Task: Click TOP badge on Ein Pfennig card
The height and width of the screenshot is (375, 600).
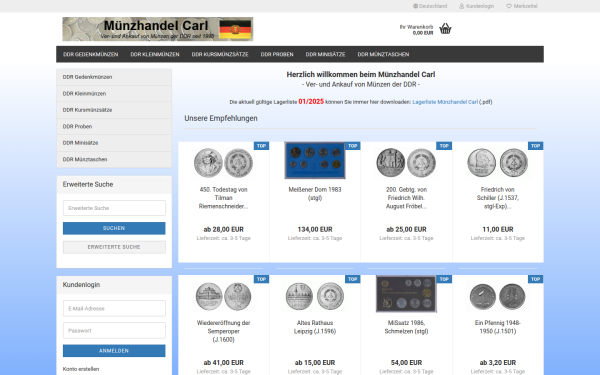Action: coord(535,279)
